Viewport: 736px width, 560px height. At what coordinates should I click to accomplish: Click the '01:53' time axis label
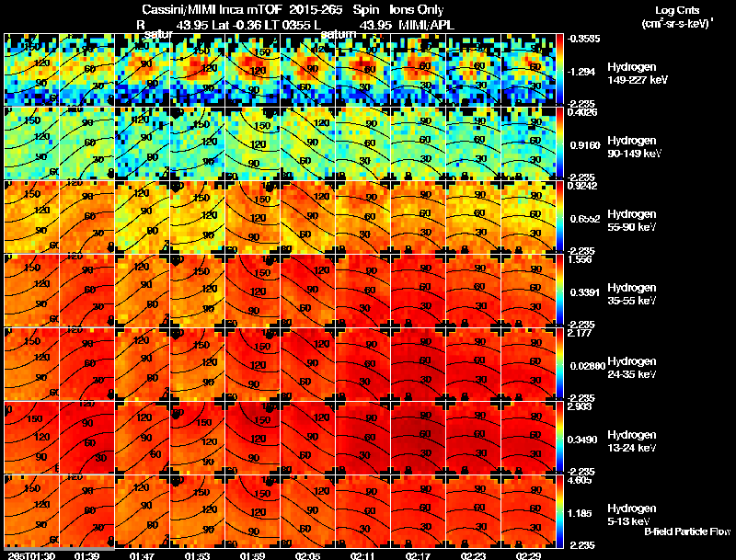(x=197, y=555)
